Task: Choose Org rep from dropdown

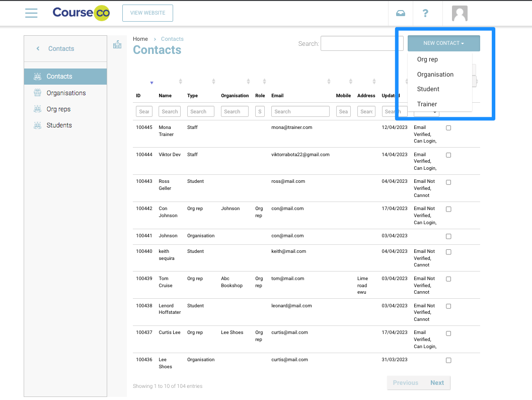Action: [427, 59]
